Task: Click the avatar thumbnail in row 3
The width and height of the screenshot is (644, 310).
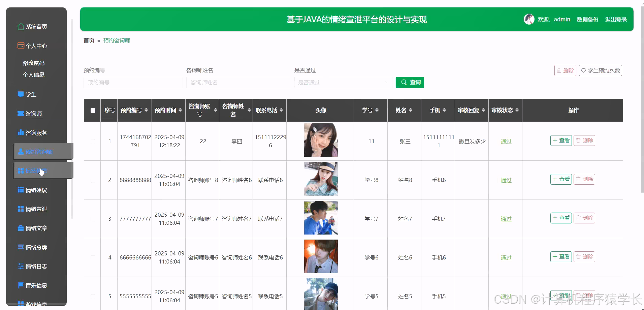Action: 321,218
